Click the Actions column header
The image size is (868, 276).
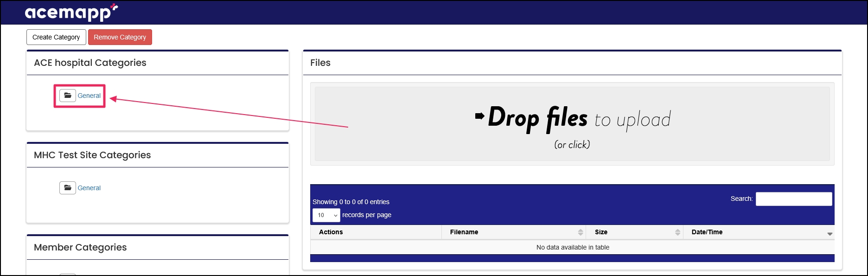pyautogui.click(x=376, y=232)
